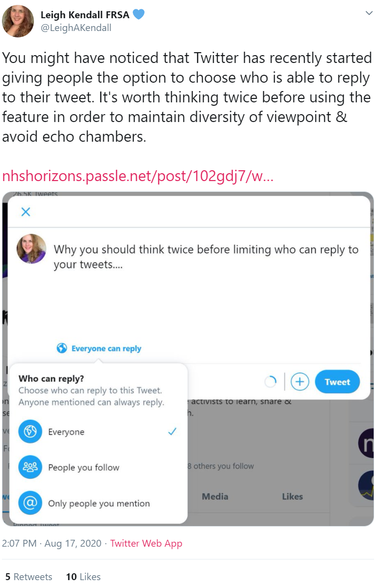This screenshot has height=588, width=381.
Task: Click the character count progress circle
Action: pyautogui.click(x=270, y=382)
